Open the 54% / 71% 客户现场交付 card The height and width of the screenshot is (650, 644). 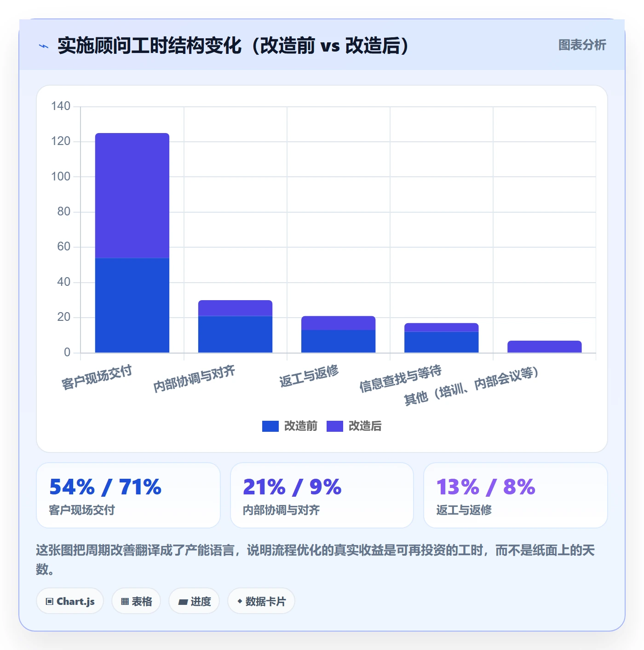click(128, 495)
